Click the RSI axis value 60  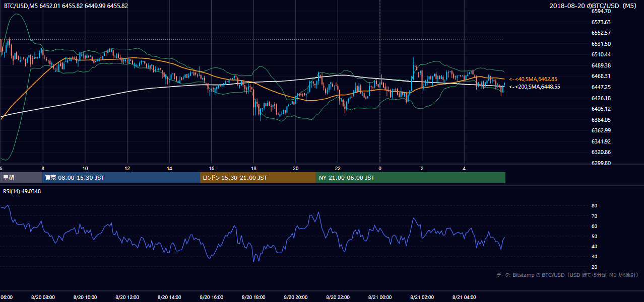(594, 226)
